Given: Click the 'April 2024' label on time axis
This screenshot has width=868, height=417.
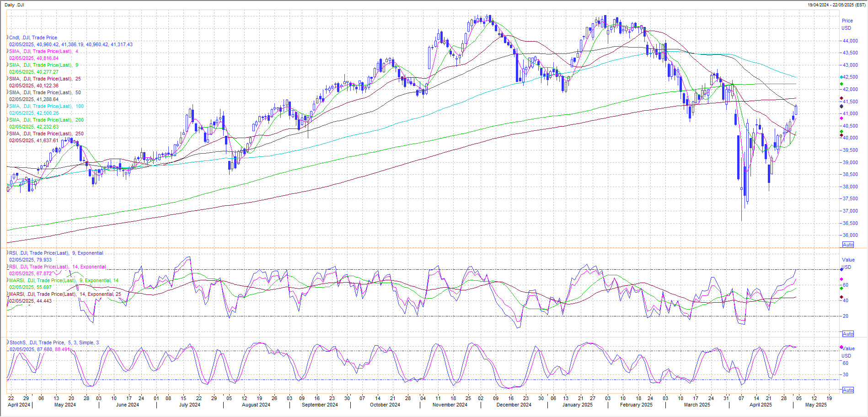Looking at the screenshot, I should tap(19, 405).
